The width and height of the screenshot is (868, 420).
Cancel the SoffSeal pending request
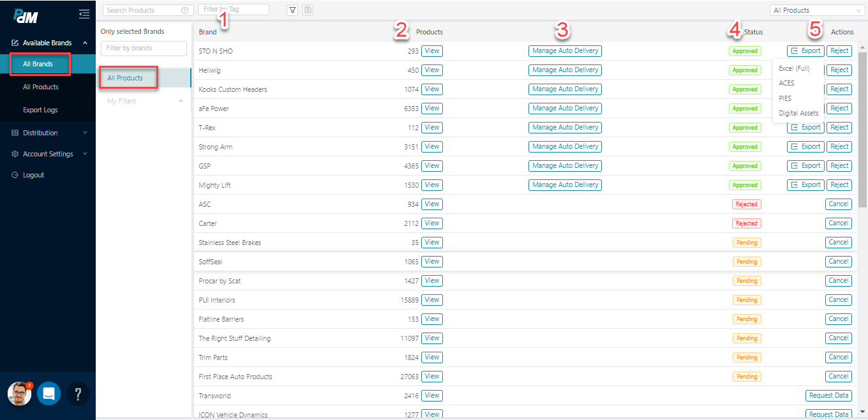tap(839, 262)
